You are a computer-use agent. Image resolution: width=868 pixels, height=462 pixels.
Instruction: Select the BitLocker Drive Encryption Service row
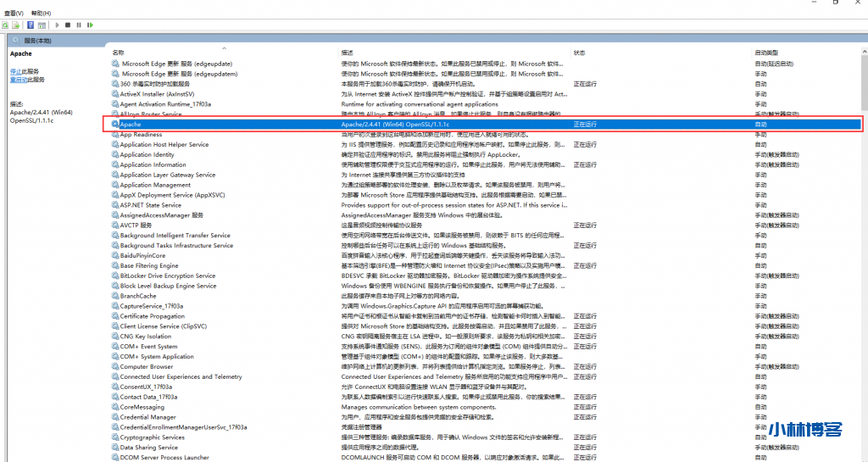pos(168,276)
